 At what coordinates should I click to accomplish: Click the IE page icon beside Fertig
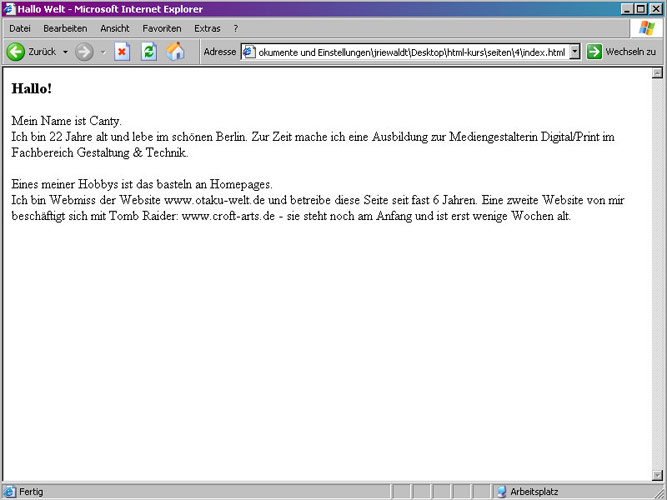pos(9,492)
